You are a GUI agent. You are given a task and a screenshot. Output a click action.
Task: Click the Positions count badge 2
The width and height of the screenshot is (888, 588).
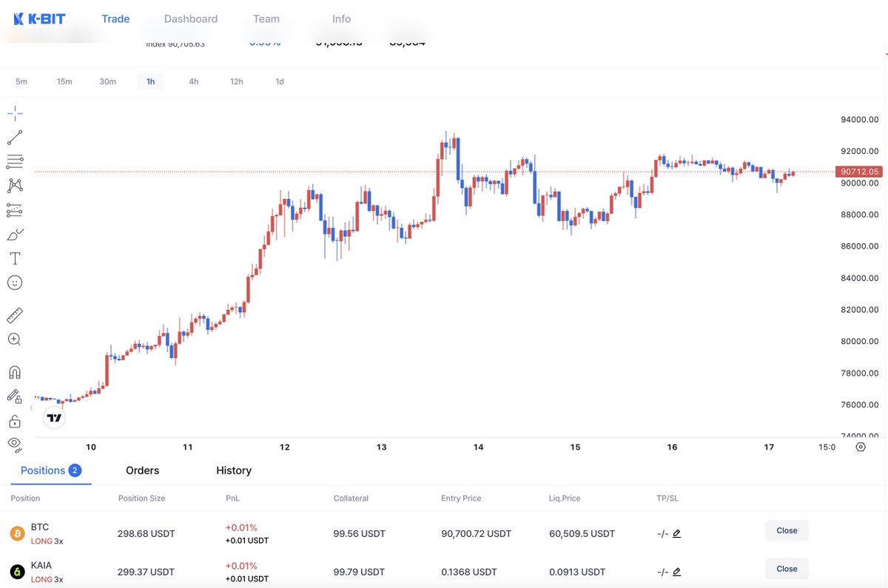(75, 470)
